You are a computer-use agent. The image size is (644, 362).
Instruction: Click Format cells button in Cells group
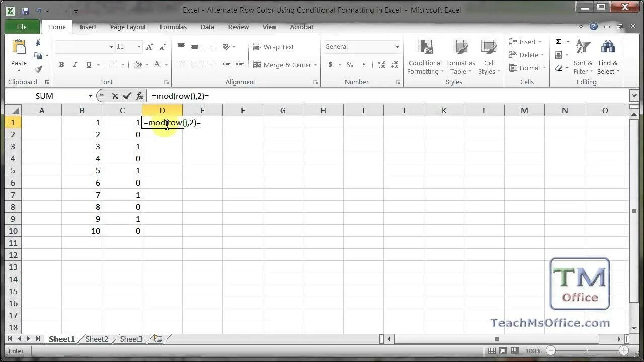pyautogui.click(x=527, y=68)
